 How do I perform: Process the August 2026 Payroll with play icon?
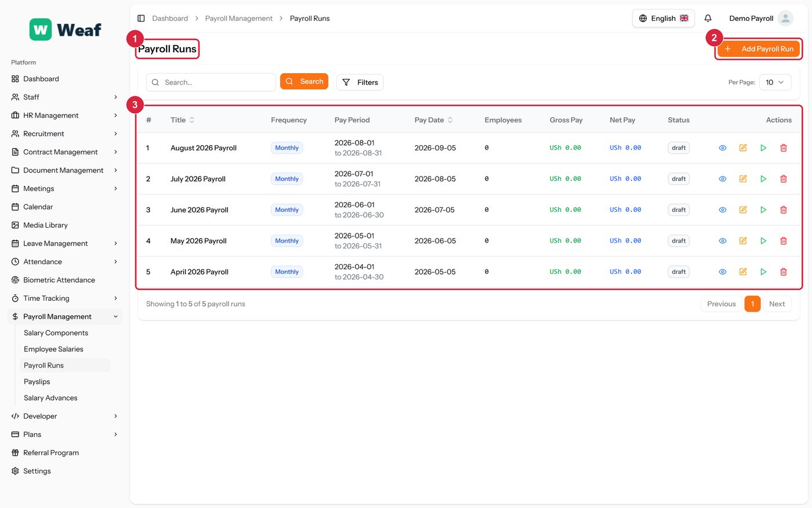click(763, 148)
